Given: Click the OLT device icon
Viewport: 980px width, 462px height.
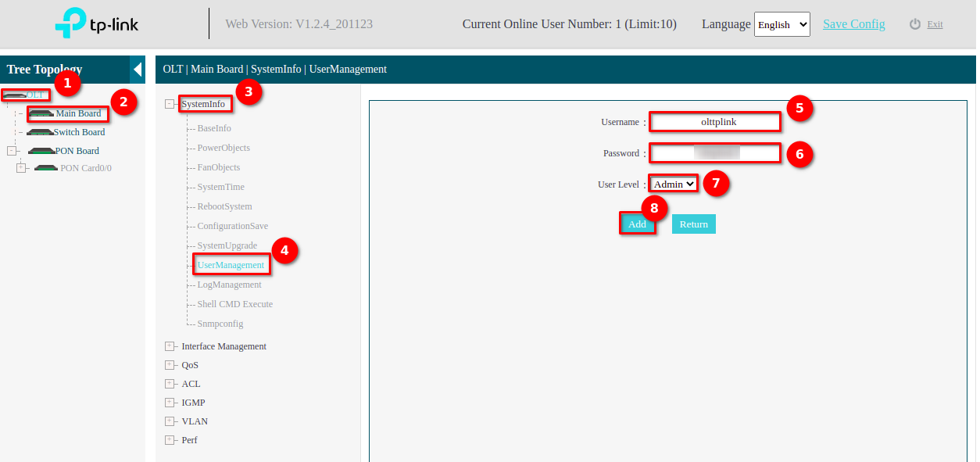Looking at the screenshot, I should point(15,95).
